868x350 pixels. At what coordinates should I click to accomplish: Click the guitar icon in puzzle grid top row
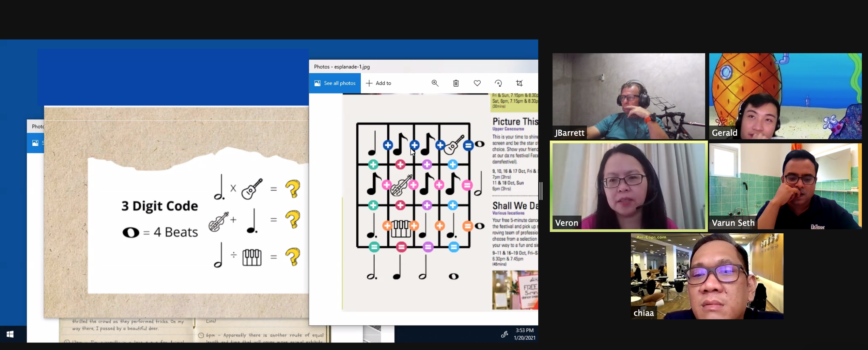[x=454, y=145]
